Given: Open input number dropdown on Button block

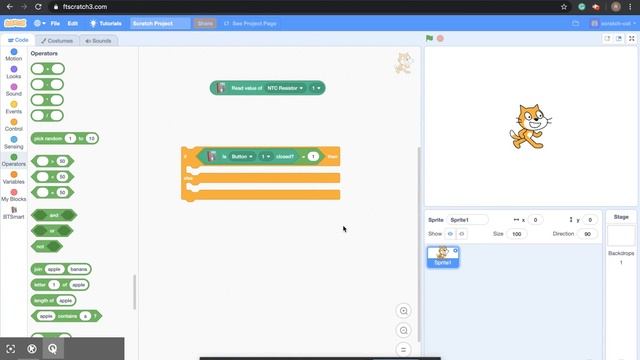Looking at the screenshot, I should coord(265,157).
